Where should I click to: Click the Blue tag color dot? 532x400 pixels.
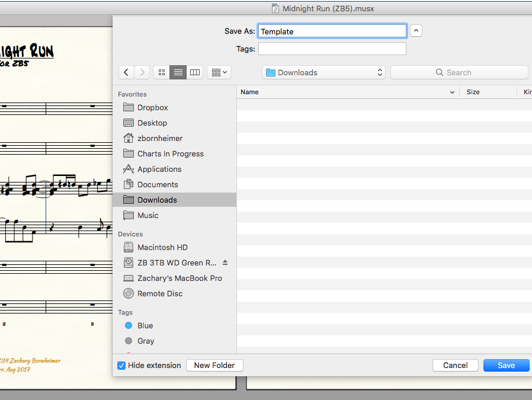pyautogui.click(x=129, y=325)
